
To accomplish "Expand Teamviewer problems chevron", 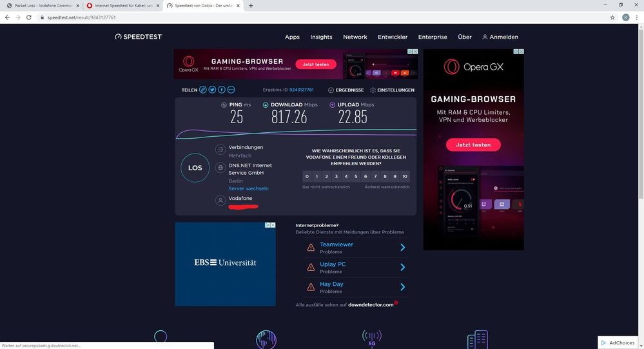I will 402,248.
